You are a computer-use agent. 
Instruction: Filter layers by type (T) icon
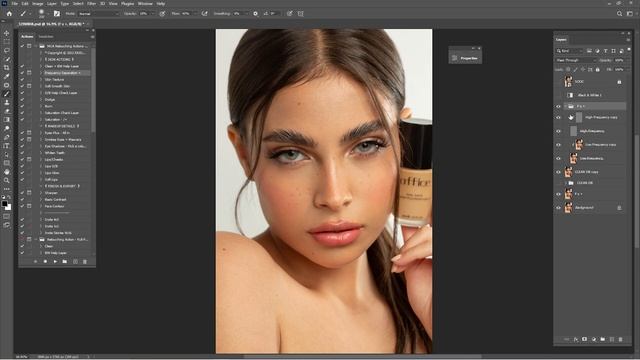(606, 51)
